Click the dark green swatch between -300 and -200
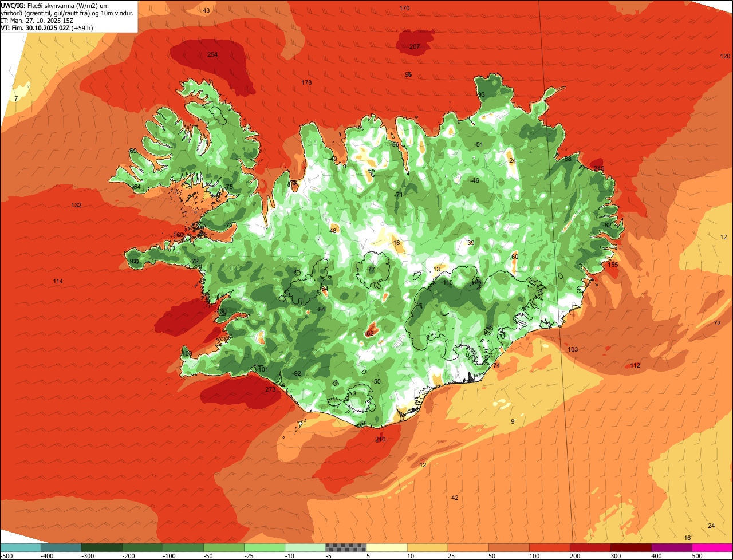The width and height of the screenshot is (733, 560). coord(102,547)
